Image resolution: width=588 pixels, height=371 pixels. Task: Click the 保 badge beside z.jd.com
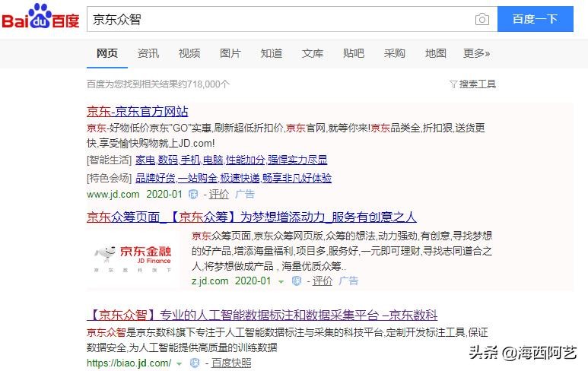[297, 281]
